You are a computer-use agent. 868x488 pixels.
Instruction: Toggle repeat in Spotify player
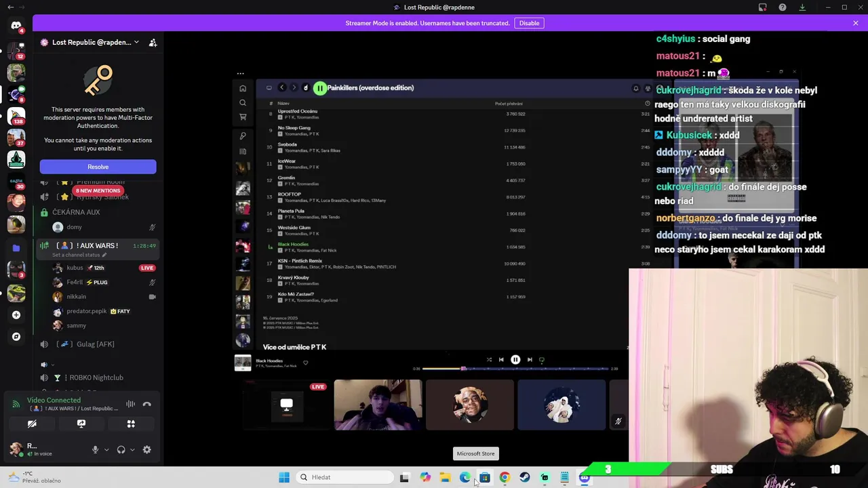[541, 360]
